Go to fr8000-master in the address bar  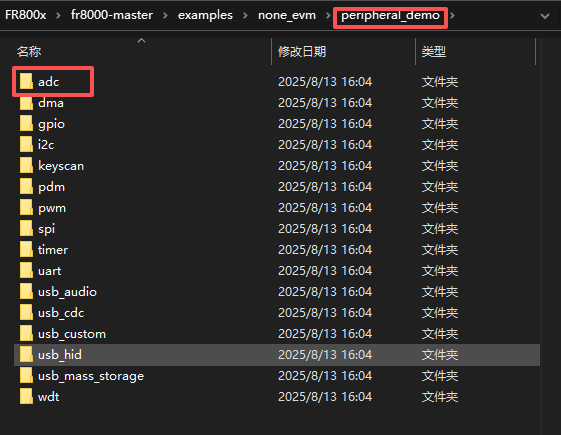coord(112,15)
